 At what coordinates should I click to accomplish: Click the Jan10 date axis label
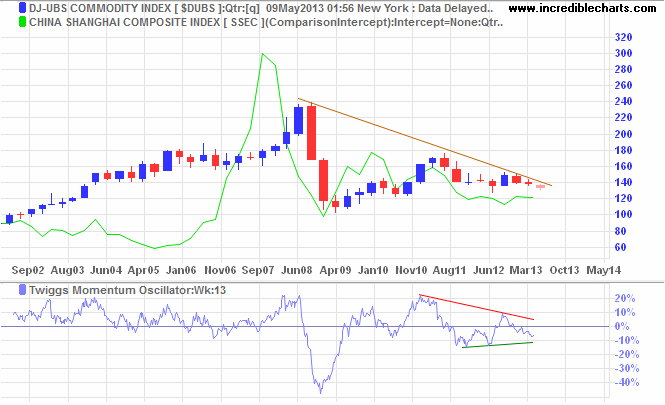(x=373, y=270)
